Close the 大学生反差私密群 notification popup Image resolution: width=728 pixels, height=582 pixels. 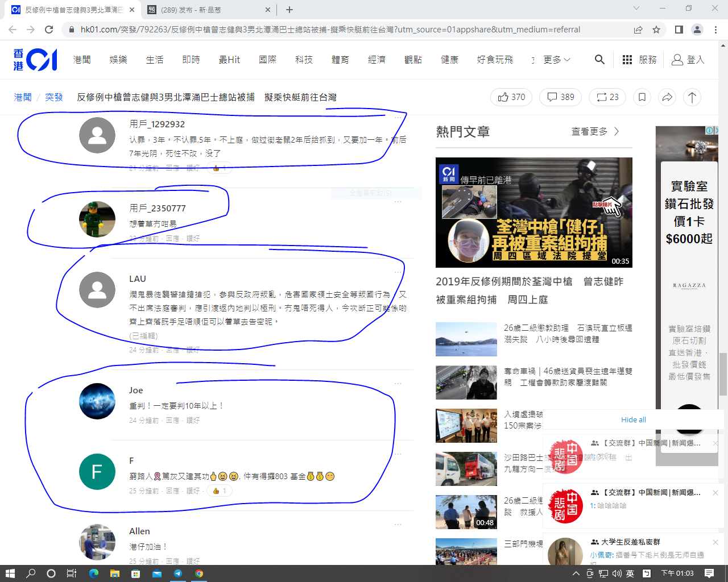tap(715, 542)
